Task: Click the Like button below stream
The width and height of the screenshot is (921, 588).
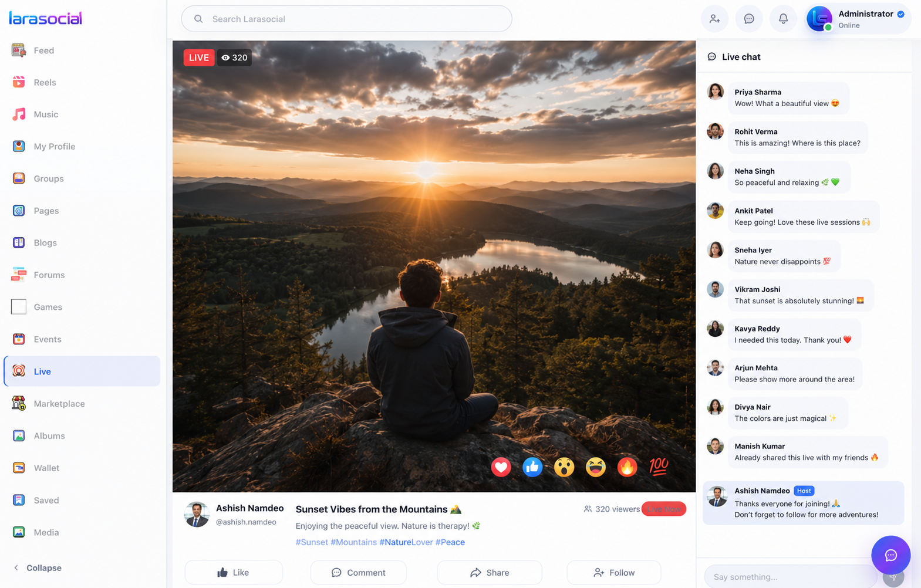Action: click(x=234, y=573)
